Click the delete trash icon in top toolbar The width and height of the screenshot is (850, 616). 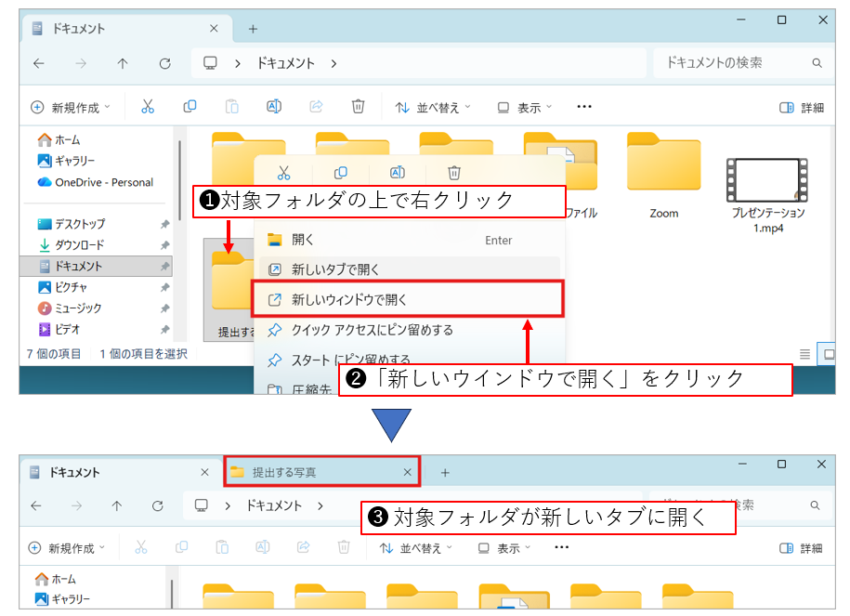pyautogui.click(x=358, y=107)
